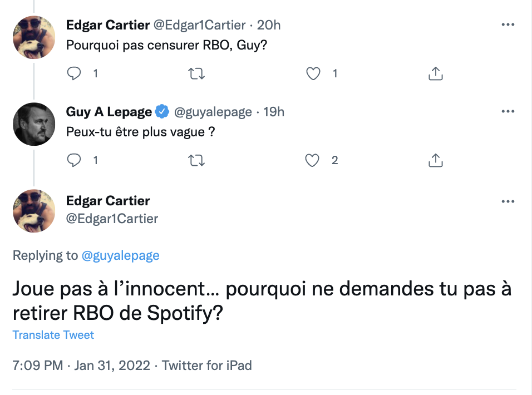Screen dimensions: 532x395
Task: Open more options on the main tweet
Action: pos(508,201)
